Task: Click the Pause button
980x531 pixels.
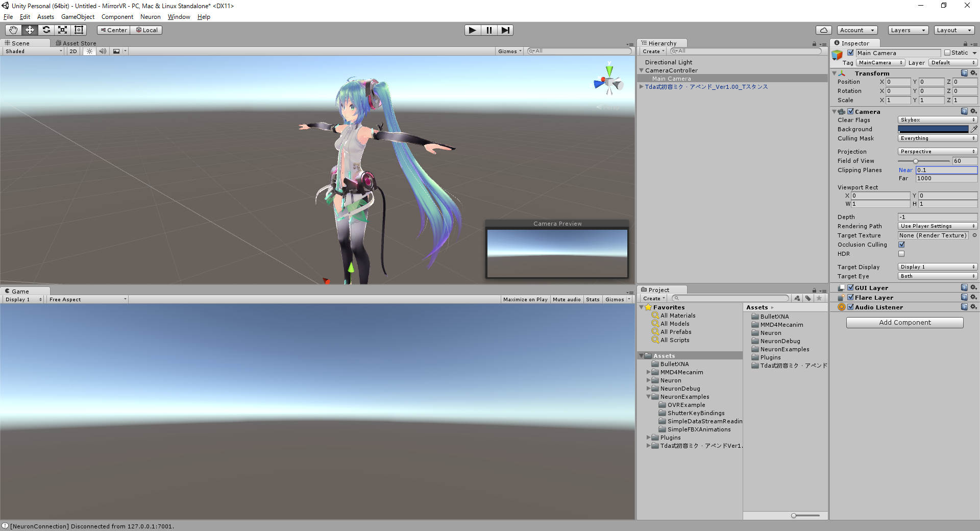Action: pos(488,30)
